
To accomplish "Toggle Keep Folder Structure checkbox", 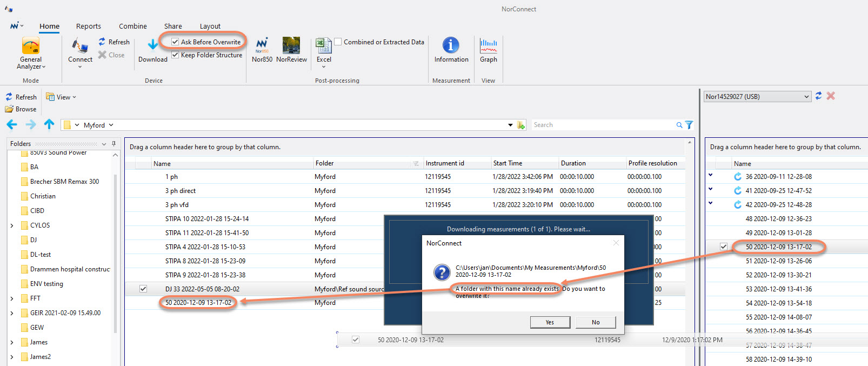I will click(175, 55).
